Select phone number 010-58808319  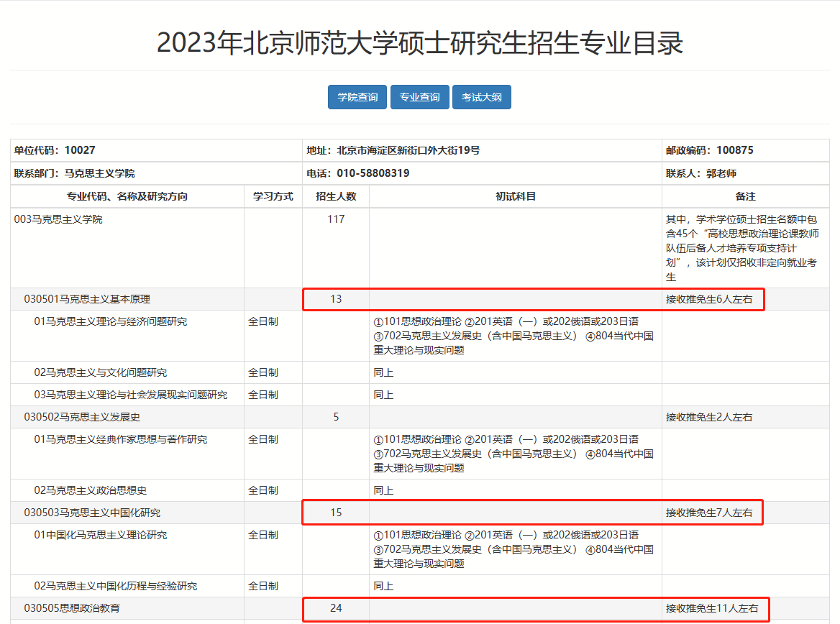[x=373, y=173]
